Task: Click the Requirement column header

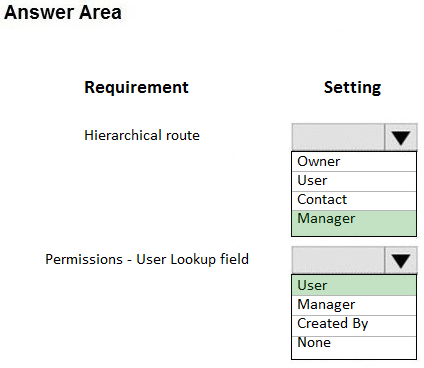Action: [136, 88]
